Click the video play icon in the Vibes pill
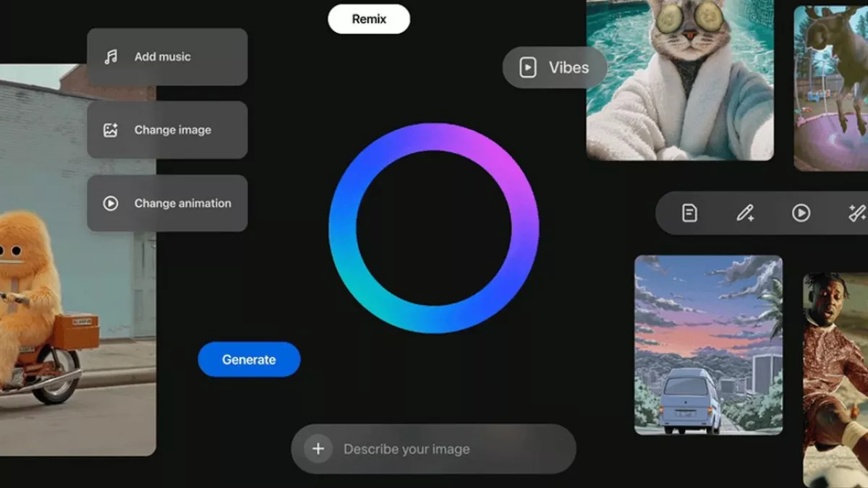The image size is (868, 488). click(x=528, y=68)
